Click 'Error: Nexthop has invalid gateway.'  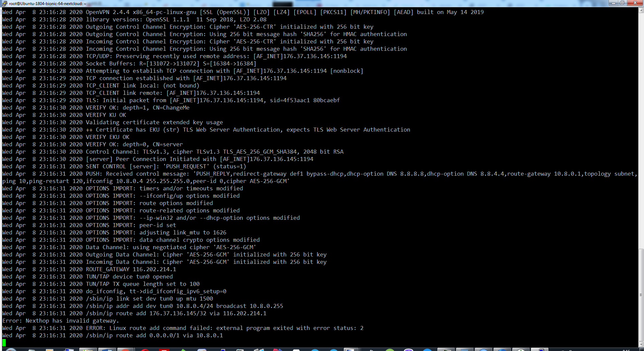tap(61, 321)
